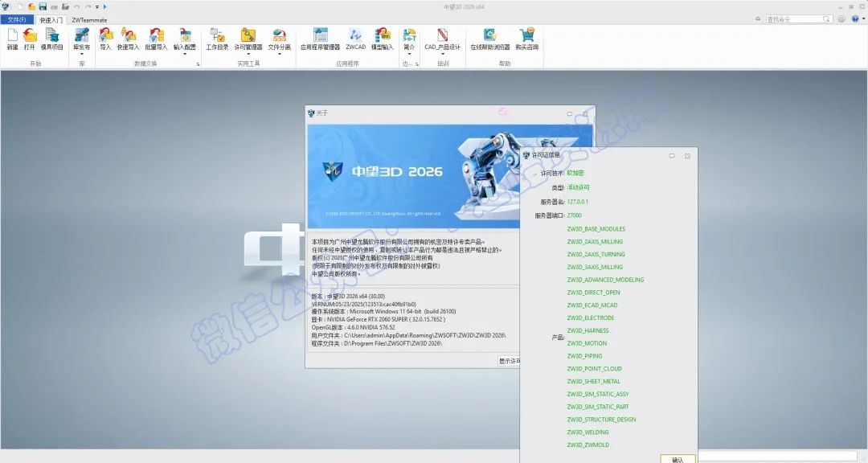Click the 批量导入 (Batch Import) icon
The image size is (868, 463).
coord(156,35)
